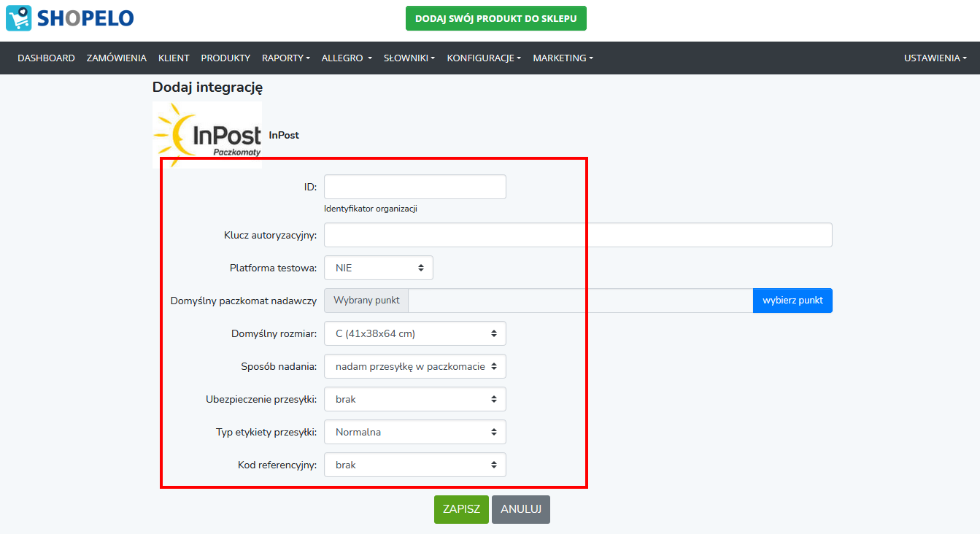Click the Anuluj button

(x=521, y=509)
